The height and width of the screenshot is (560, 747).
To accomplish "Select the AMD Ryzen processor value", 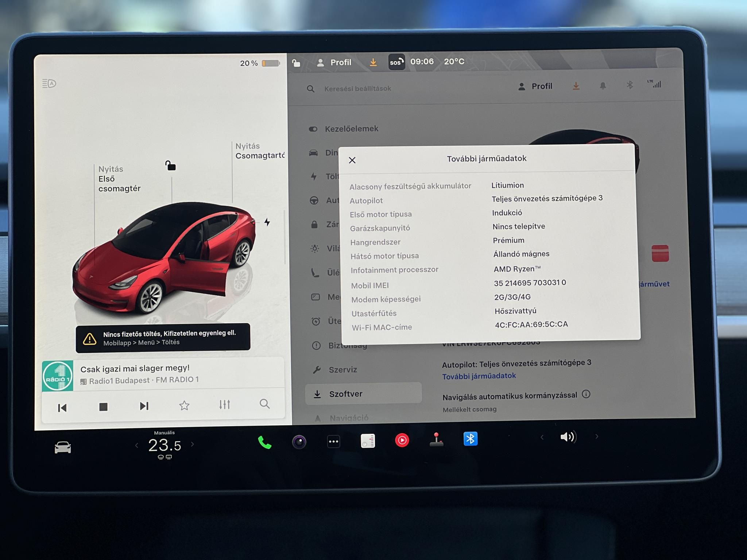I will point(517,269).
